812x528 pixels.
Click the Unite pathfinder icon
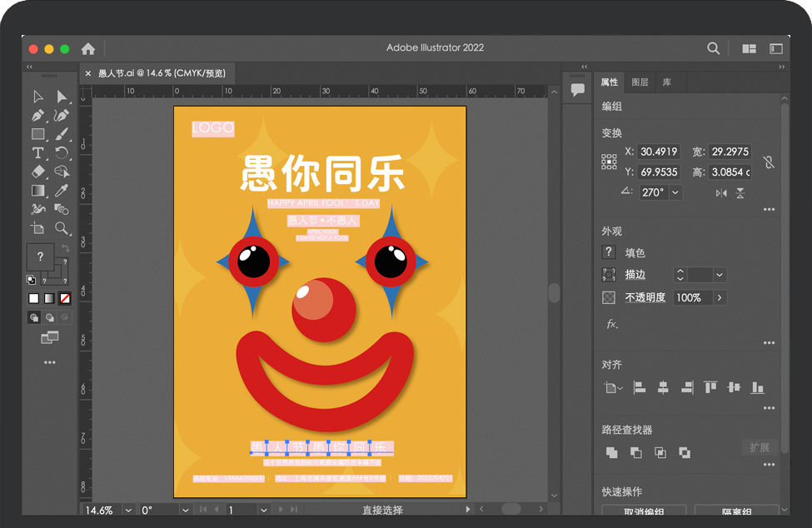[611, 452]
